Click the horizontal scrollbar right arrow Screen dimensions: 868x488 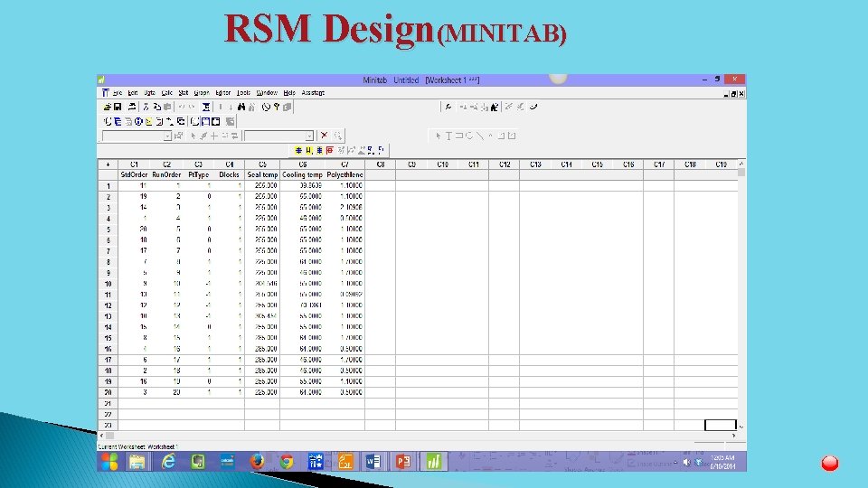734,436
